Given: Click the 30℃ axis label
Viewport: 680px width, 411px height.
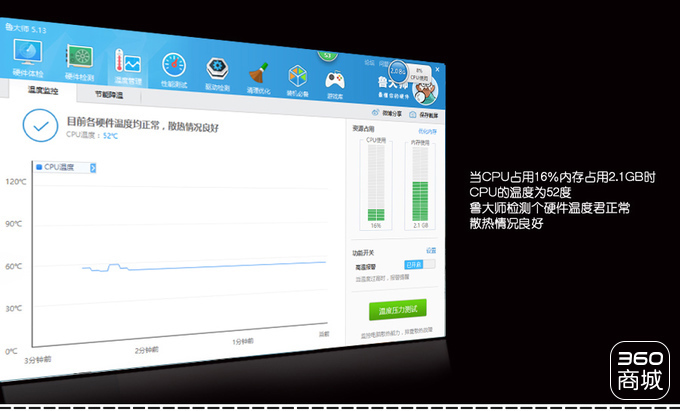Looking at the screenshot, I should click(x=13, y=308).
